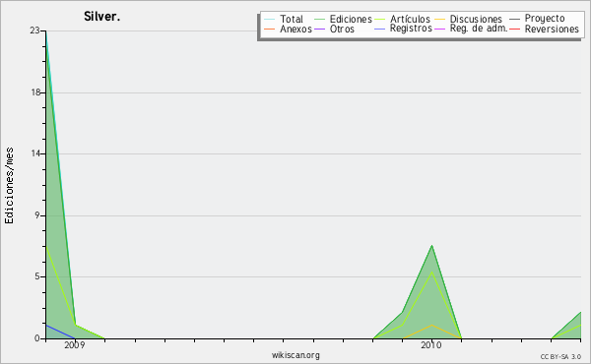This screenshot has height=364, width=591.
Task: Click the y-axis value 14
Action: point(35,153)
